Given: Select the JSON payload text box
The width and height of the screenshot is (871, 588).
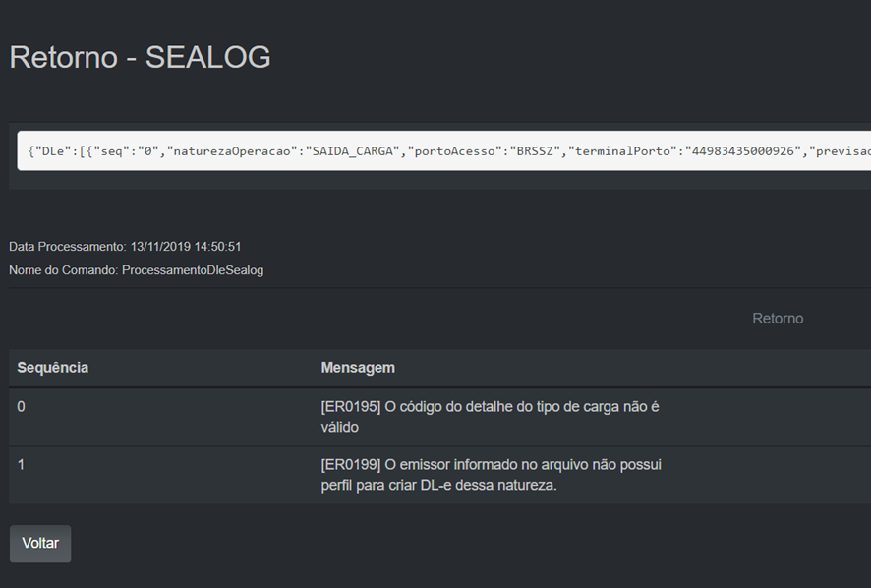Looking at the screenshot, I should pyautogui.click(x=443, y=150).
